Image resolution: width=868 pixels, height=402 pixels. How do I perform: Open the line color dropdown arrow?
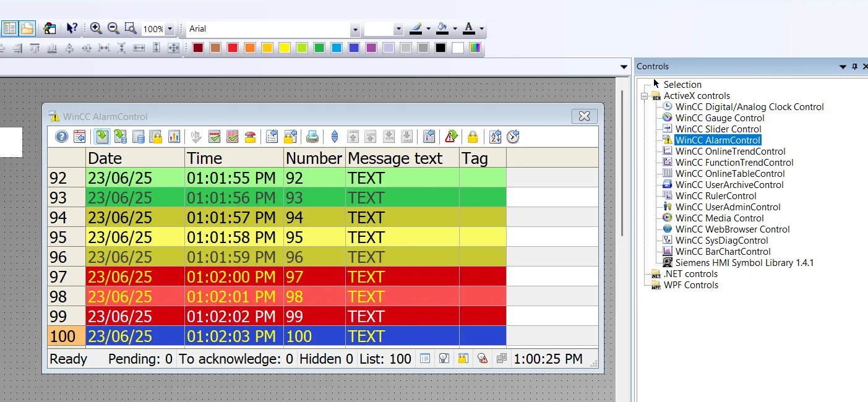(x=428, y=29)
